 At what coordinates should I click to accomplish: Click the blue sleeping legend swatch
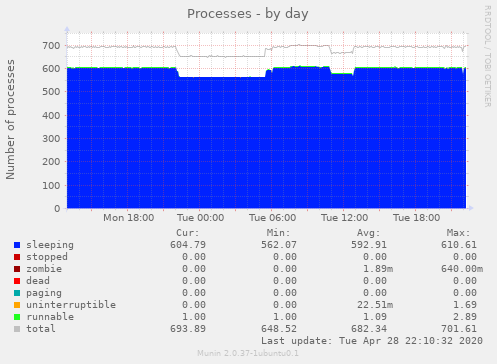(17, 245)
